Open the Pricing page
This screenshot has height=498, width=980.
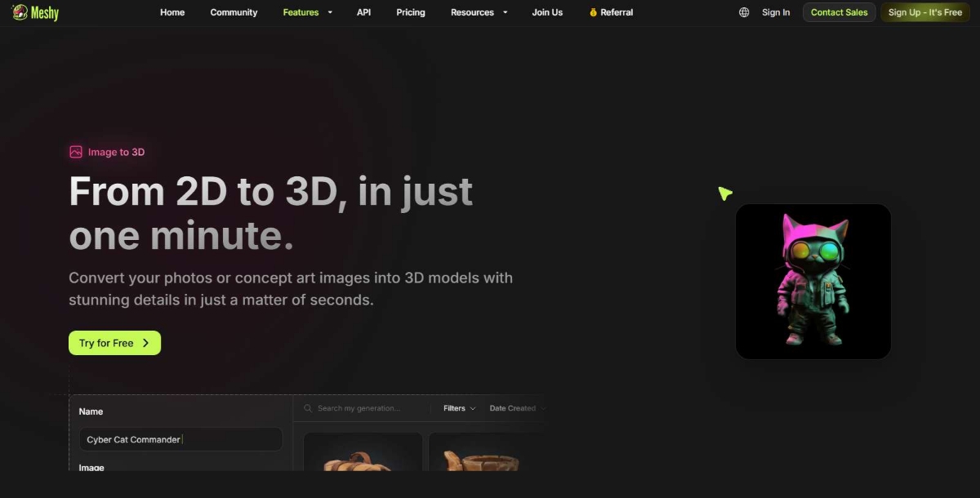click(411, 12)
